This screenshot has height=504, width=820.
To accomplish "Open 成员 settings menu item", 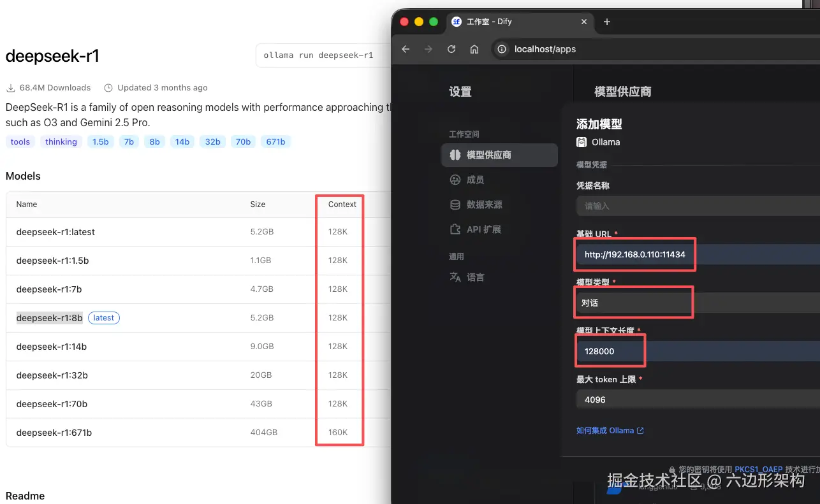I will coord(499,180).
